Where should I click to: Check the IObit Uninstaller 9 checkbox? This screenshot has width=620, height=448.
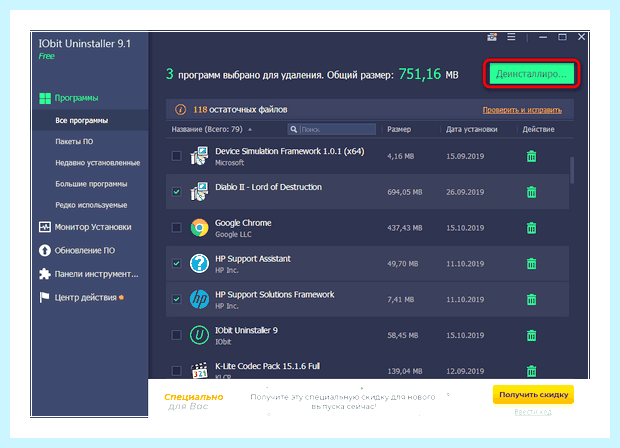click(x=176, y=335)
